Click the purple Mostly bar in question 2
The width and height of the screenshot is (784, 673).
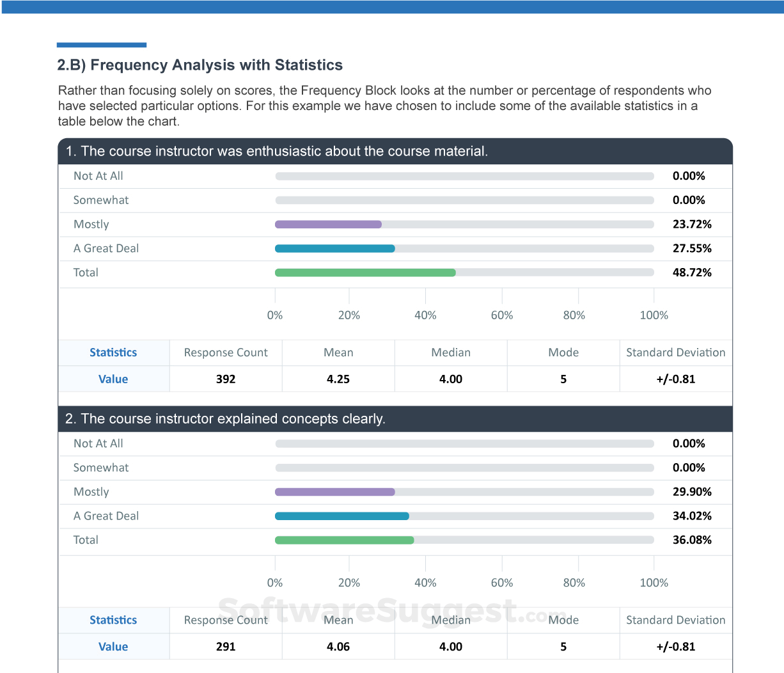click(334, 492)
